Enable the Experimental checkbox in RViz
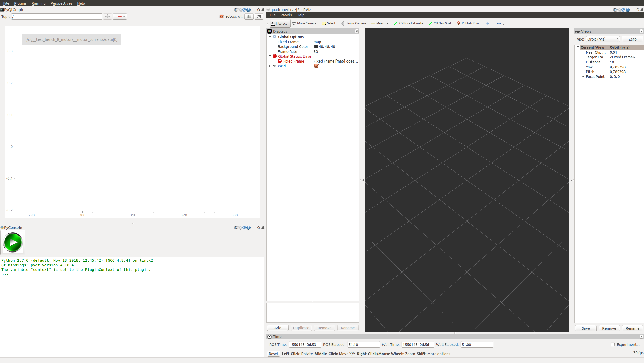 coord(613,345)
